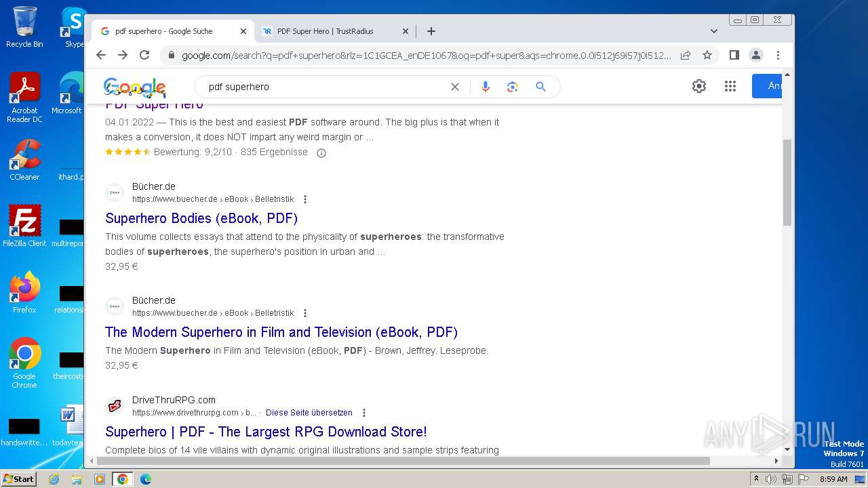This screenshot has width=868, height=488.
Task: Launch CCleaner from desktop
Action: coord(24,160)
